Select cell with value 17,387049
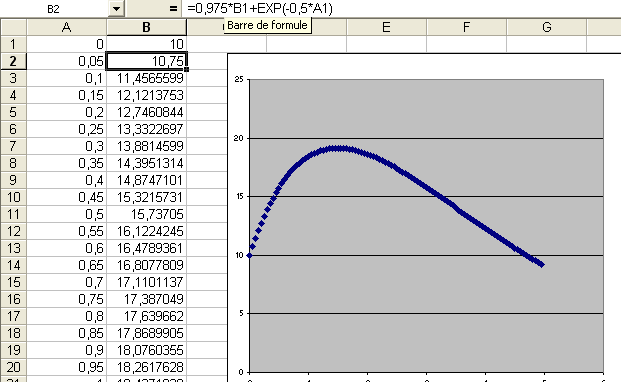Image resolution: width=621 pixels, height=382 pixels. (147, 299)
